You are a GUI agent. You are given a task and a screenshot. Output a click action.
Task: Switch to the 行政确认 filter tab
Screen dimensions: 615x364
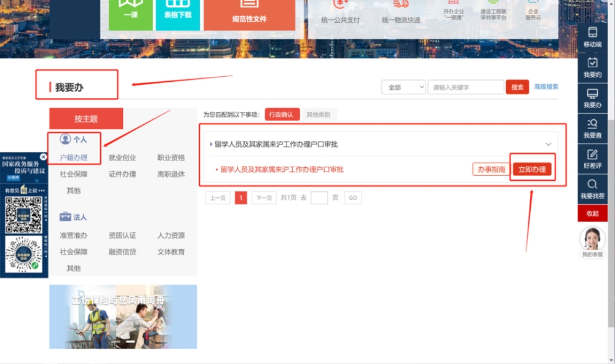282,114
